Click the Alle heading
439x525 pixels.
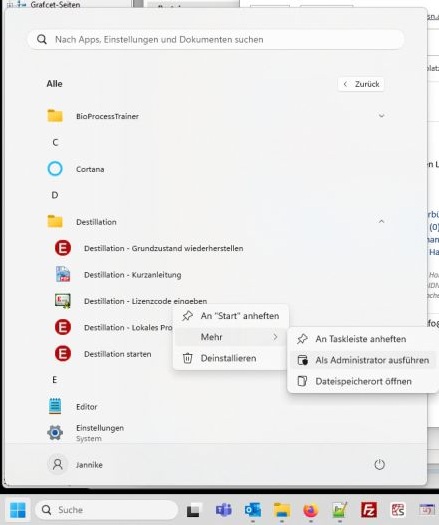click(54, 84)
